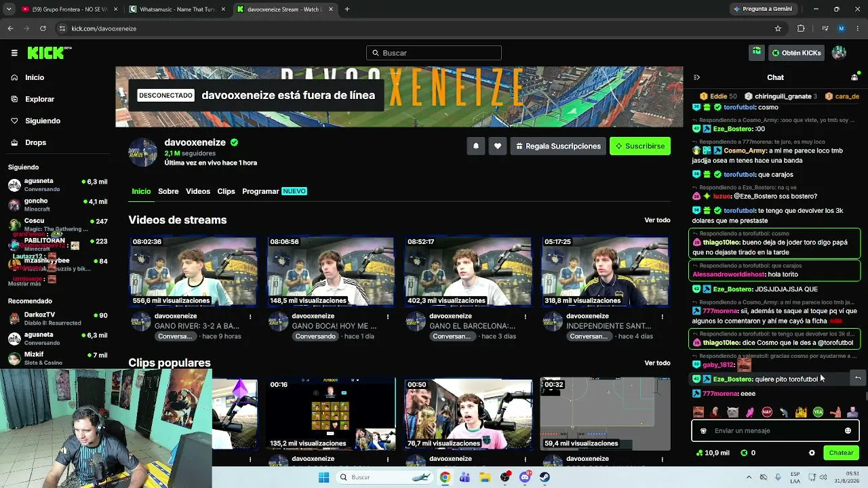This screenshot has width=868, height=488.
Task: Switch to the Clips tab
Action: pos(226,191)
